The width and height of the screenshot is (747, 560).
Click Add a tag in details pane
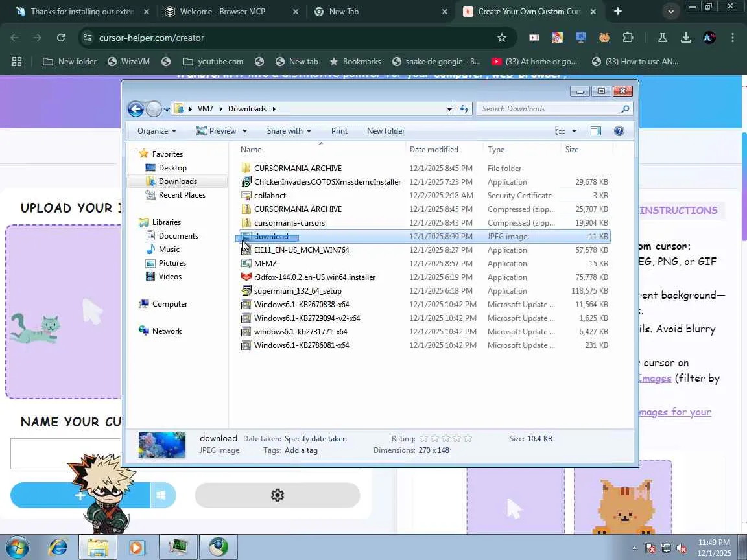click(301, 450)
